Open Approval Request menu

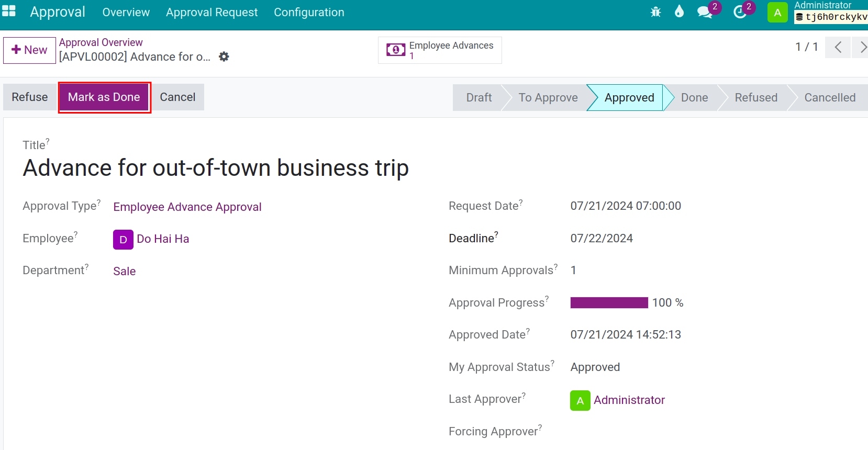click(x=212, y=12)
